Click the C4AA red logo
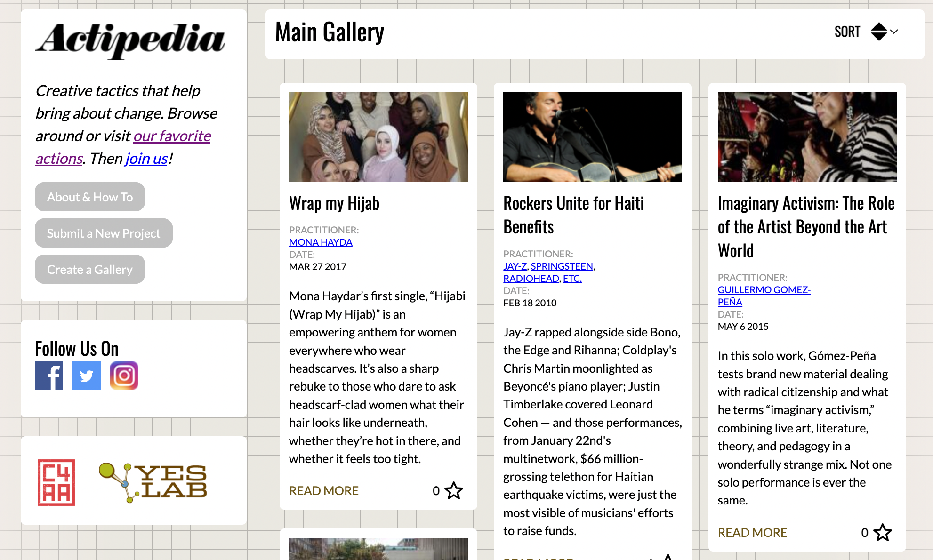Screen dimensions: 933x560 point(56,482)
